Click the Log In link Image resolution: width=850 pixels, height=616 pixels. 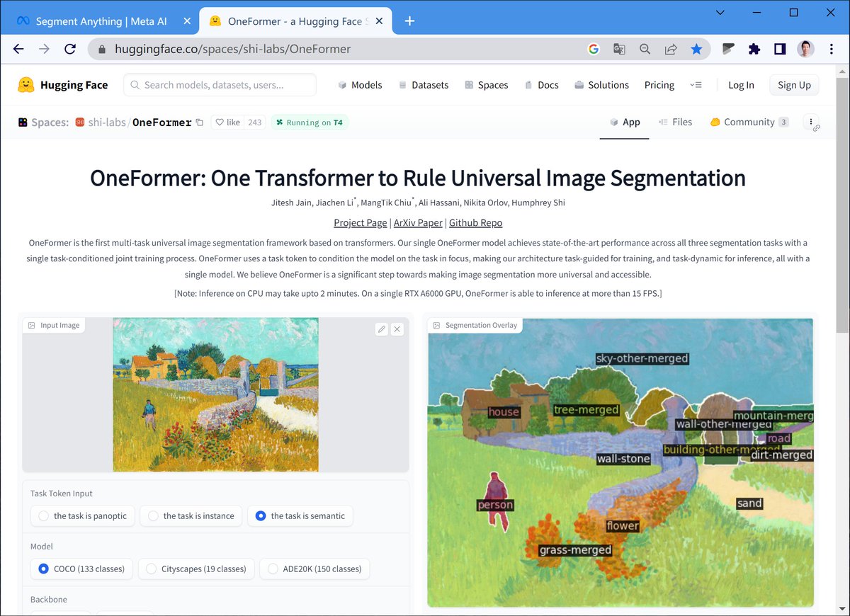point(741,85)
